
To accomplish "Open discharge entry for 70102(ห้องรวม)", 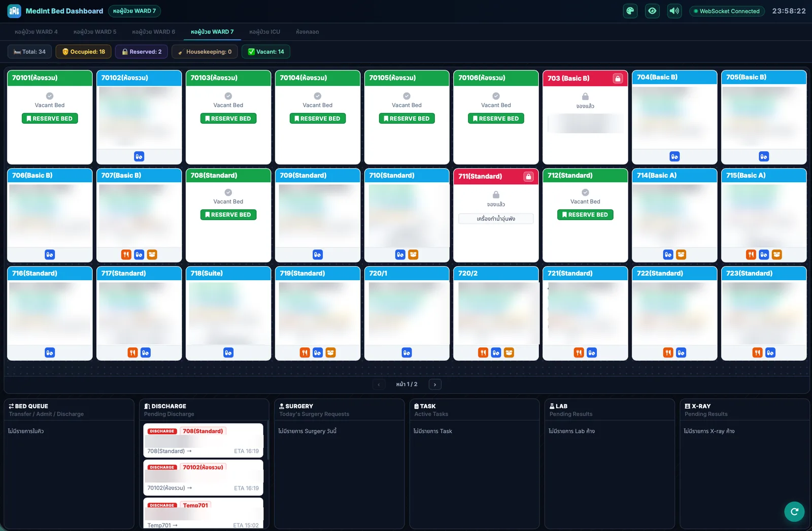I will coord(203,477).
